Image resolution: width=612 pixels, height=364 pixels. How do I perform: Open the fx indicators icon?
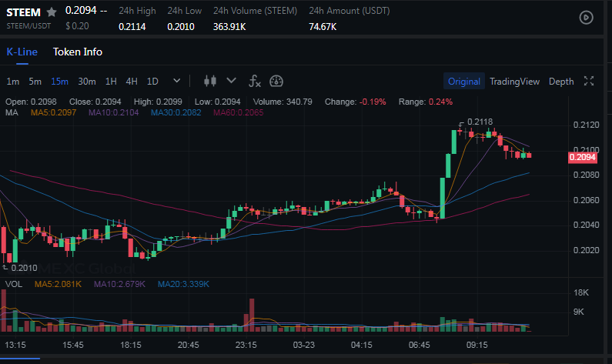pos(255,81)
